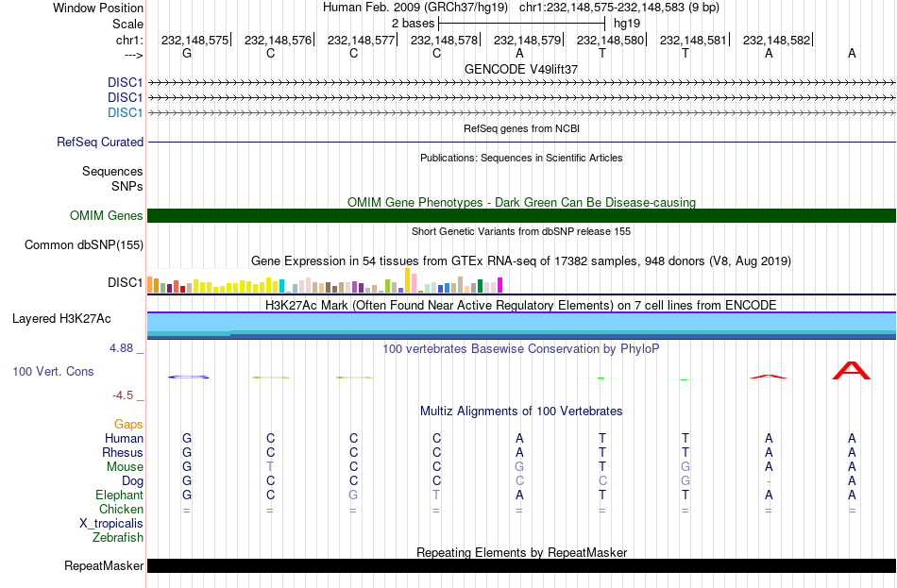The height and width of the screenshot is (588, 897).
Task: Click the orange Gaps row label
Action: (x=128, y=424)
